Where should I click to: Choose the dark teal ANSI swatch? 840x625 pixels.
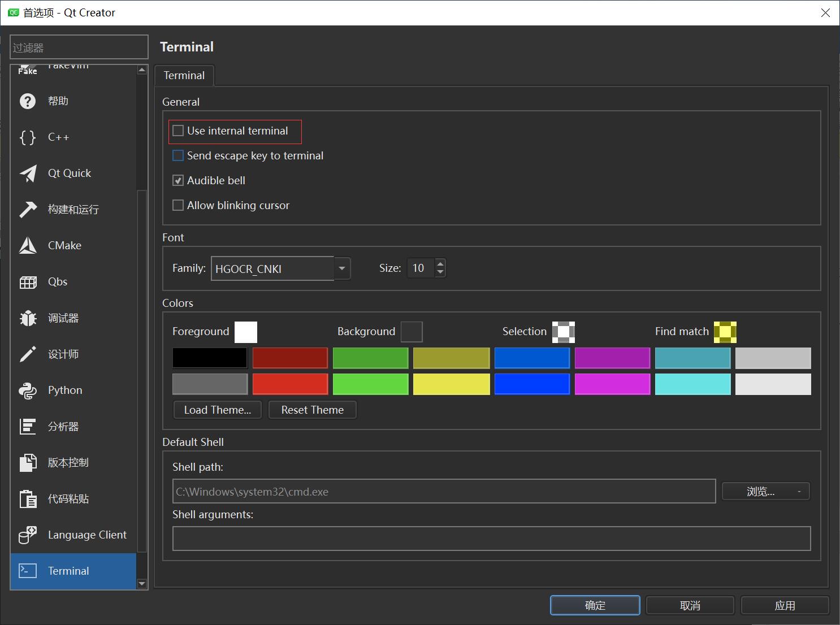(x=693, y=358)
